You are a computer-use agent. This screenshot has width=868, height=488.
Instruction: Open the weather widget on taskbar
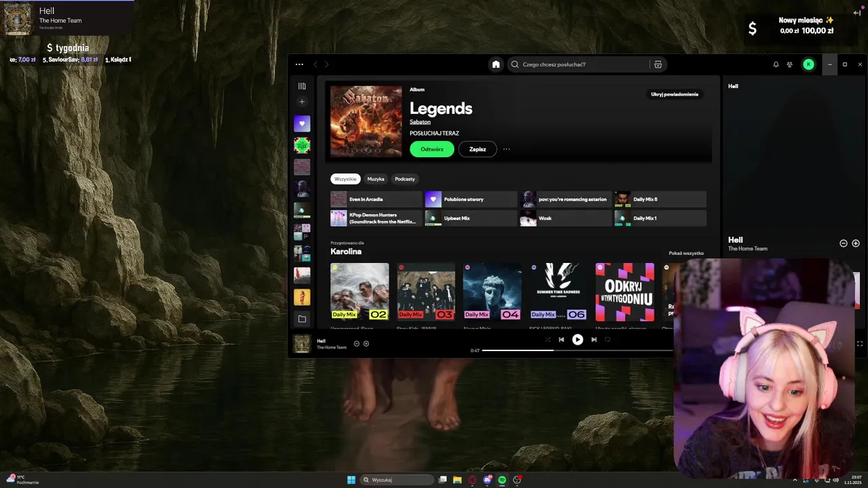pyautogui.click(x=22, y=480)
